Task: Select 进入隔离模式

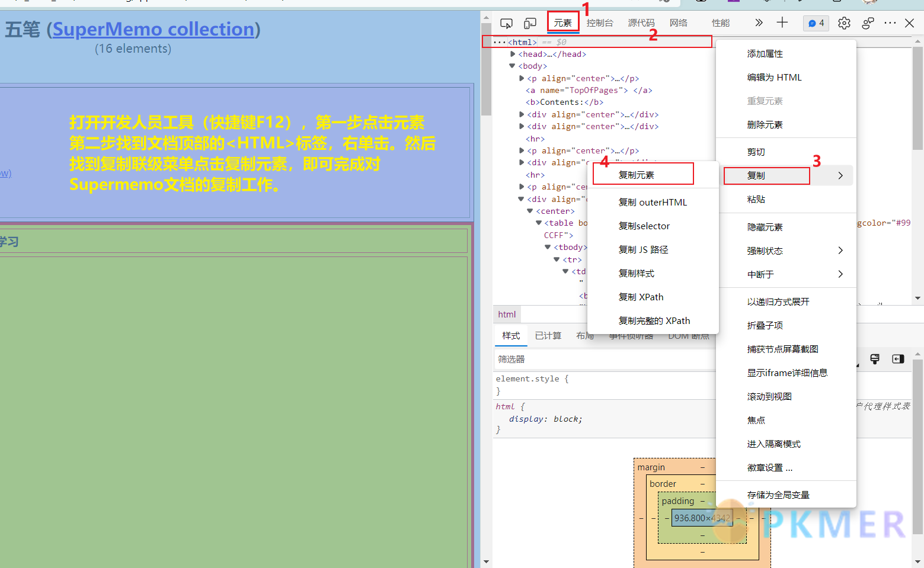Action: [x=786, y=444]
